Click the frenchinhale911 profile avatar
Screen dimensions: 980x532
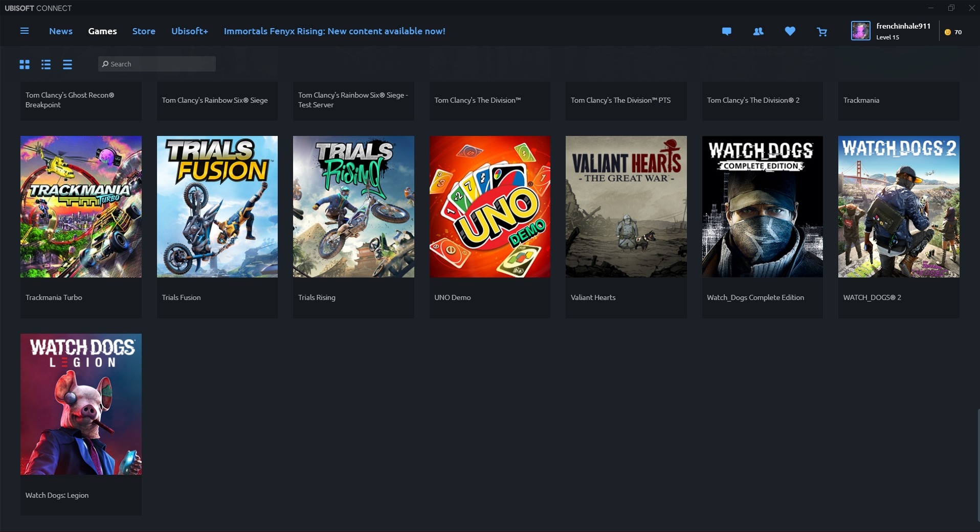860,31
